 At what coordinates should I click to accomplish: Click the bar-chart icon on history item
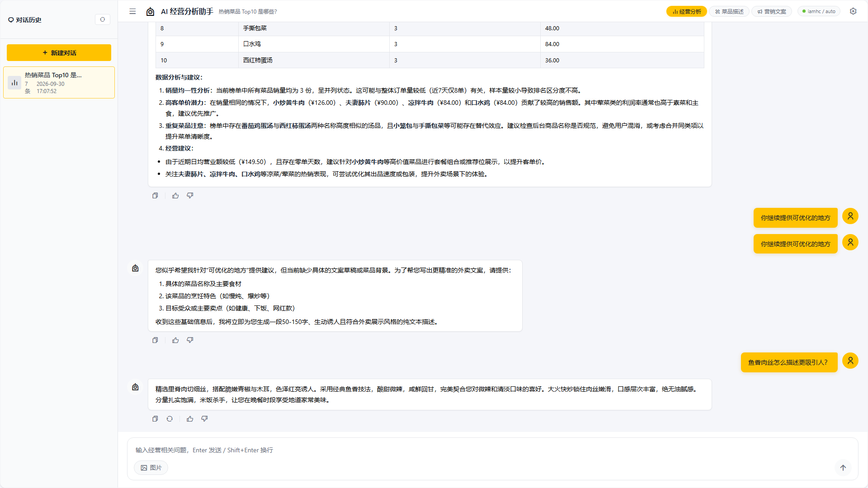tap(14, 83)
